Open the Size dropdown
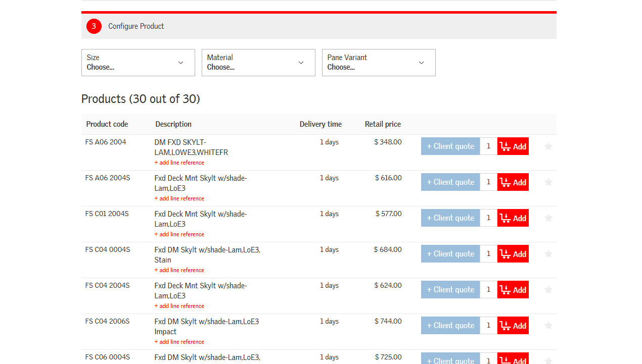This screenshot has height=364, width=642. [x=138, y=63]
